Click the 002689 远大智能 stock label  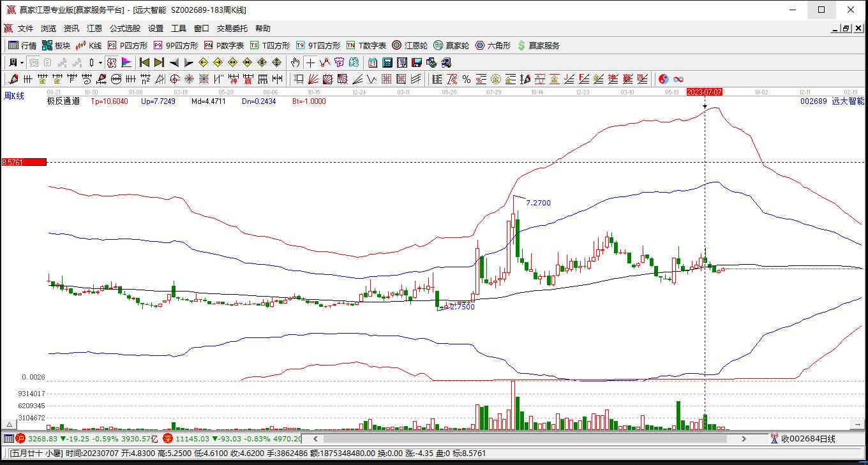click(832, 101)
